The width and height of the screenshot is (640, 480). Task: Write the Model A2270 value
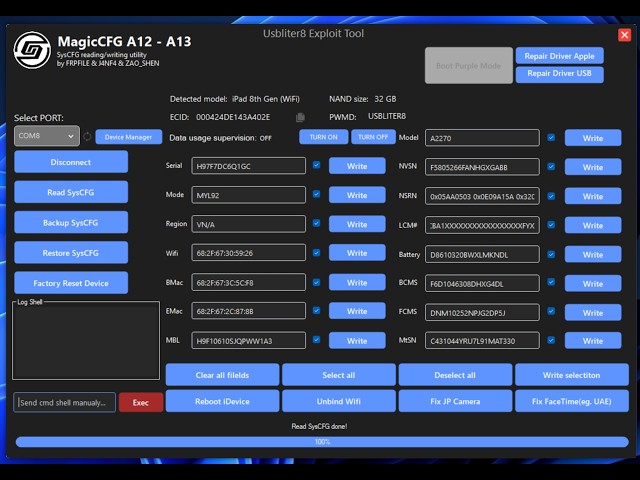pyautogui.click(x=593, y=138)
